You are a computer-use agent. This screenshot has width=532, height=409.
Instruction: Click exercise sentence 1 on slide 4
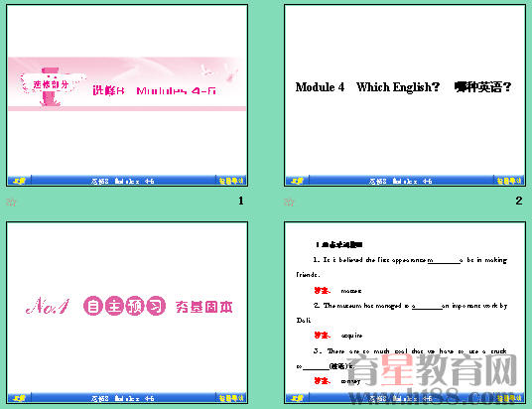click(402, 267)
